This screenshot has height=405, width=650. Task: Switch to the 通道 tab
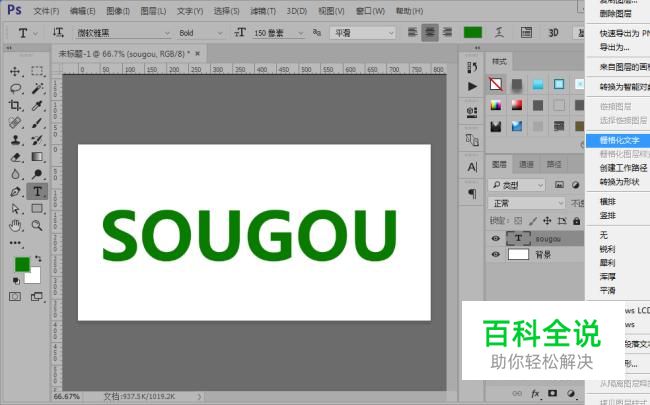tap(526, 165)
